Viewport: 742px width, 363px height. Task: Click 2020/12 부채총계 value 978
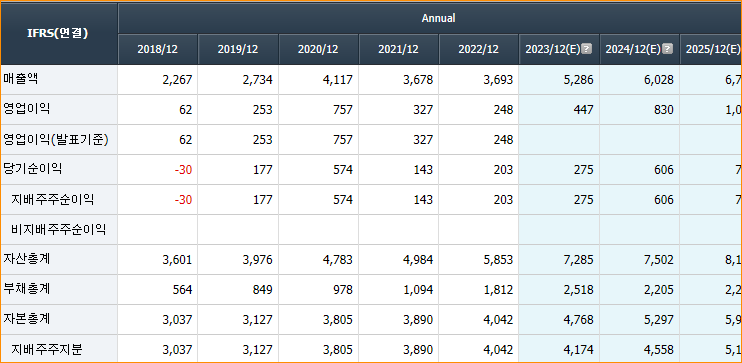pos(343,290)
